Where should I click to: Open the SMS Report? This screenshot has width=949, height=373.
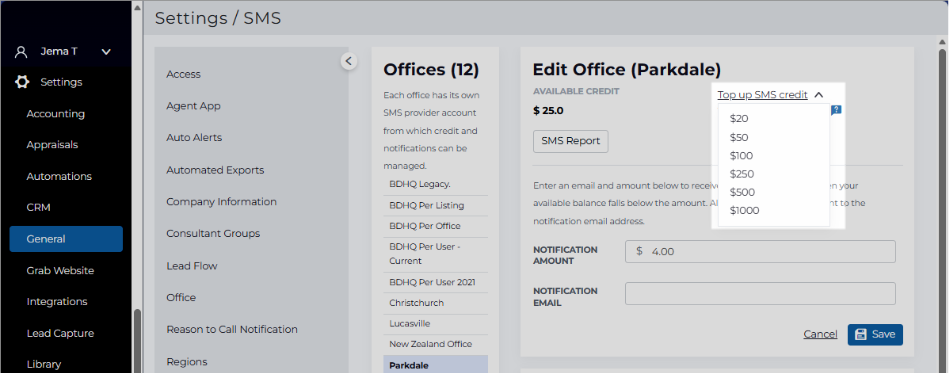[x=570, y=141]
